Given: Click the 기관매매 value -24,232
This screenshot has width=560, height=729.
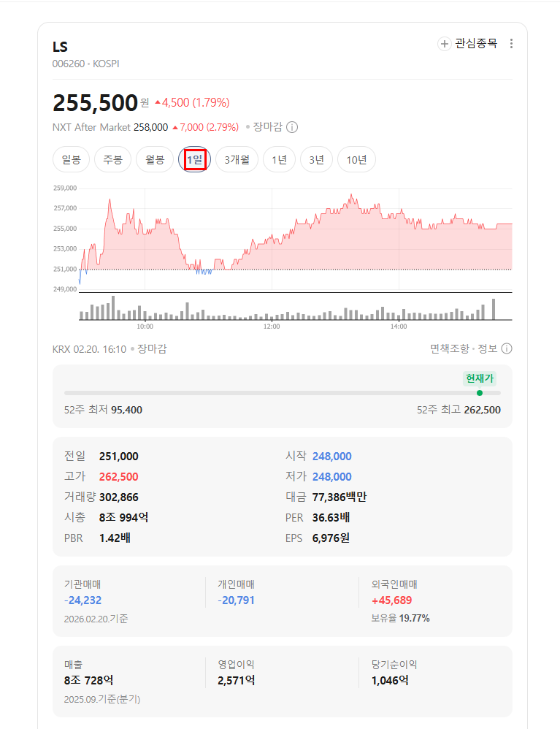Looking at the screenshot, I should [x=83, y=600].
